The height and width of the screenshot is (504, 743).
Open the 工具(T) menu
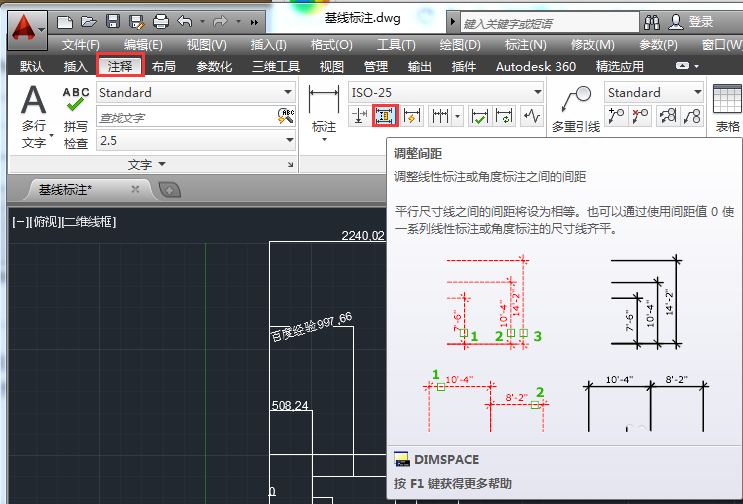pyautogui.click(x=396, y=45)
